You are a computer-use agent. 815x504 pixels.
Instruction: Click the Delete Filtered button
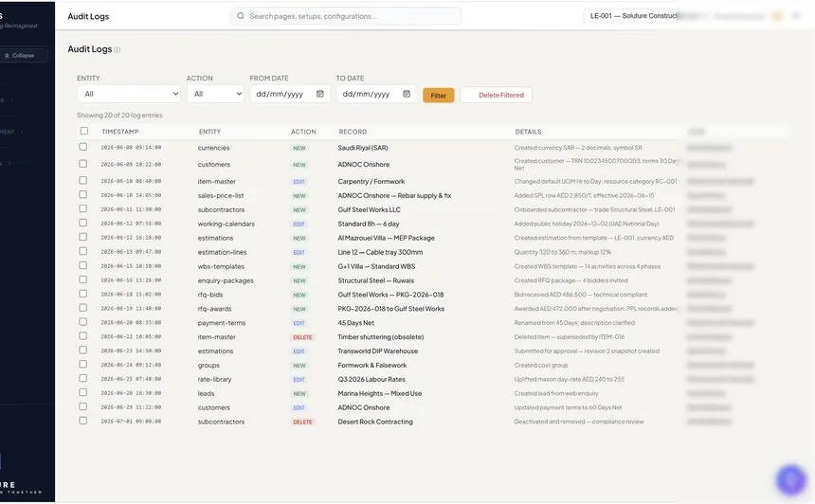tap(497, 95)
